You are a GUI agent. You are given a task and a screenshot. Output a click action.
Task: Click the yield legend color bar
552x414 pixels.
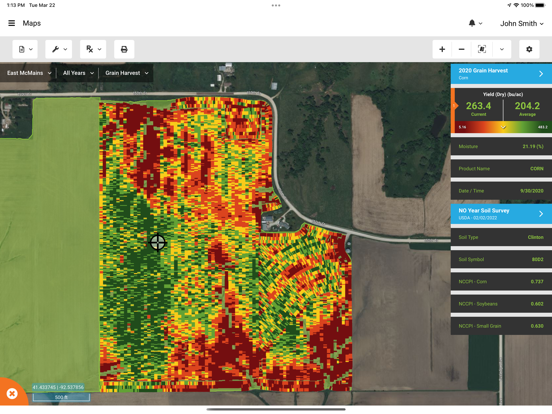click(x=503, y=127)
